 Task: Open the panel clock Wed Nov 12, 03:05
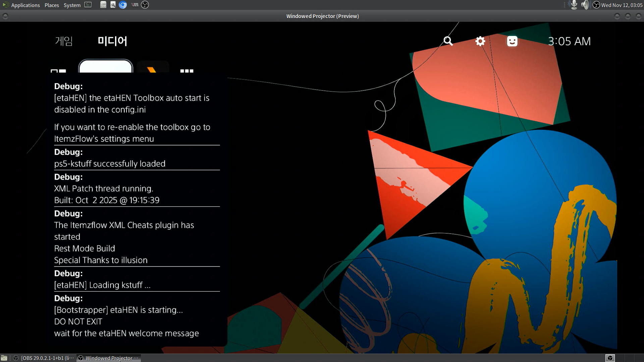[622, 5]
